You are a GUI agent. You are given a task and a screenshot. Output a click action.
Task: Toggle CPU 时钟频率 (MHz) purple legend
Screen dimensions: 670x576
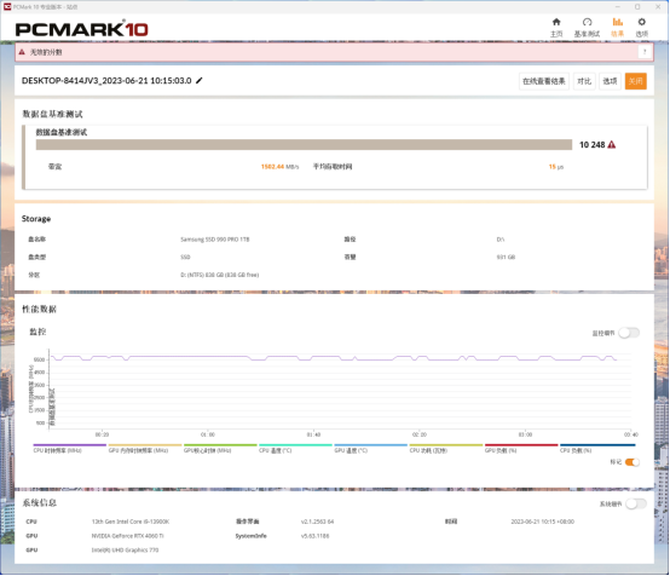pos(70,448)
